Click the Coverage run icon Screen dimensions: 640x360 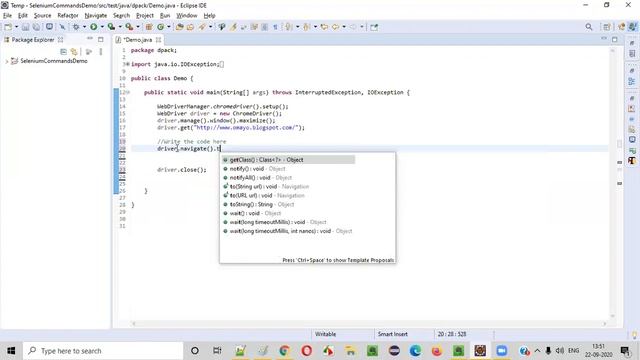click(x=111, y=27)
